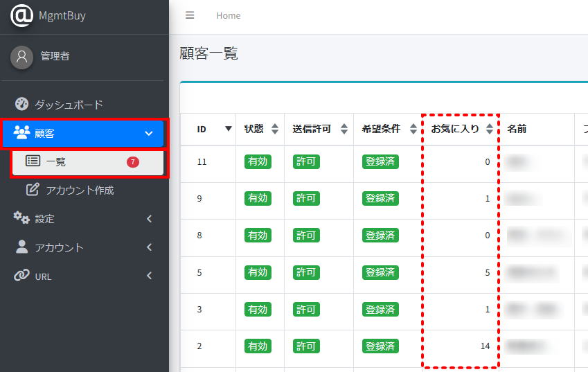The width and height of the screenshot is (588, 372).
Task: Sort by ID column arrow
Action: (228, 129)
